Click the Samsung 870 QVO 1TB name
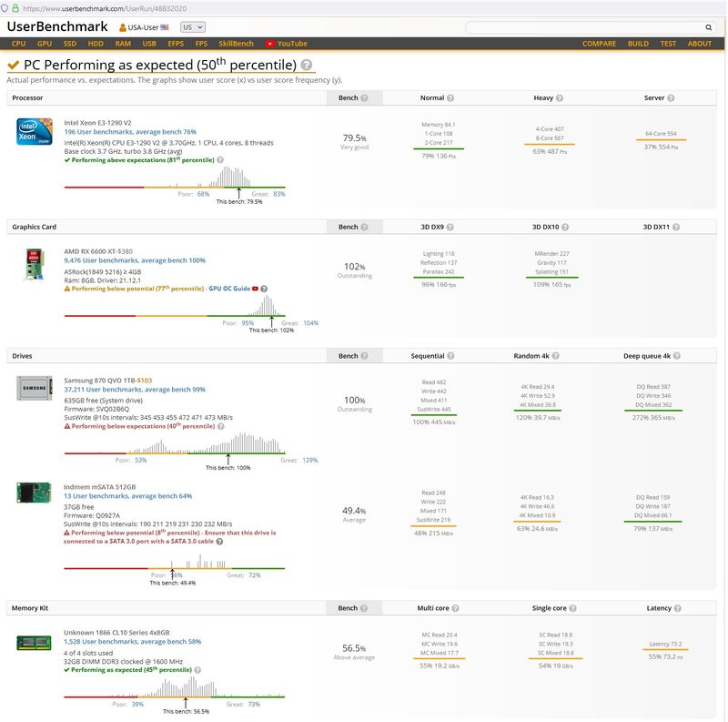728x722 pixels. click(x=99, y=381)
